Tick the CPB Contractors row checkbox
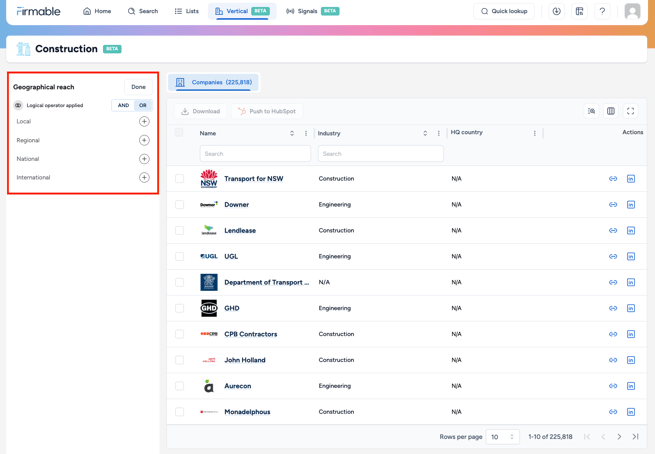The height and width of the screenshot is (454, 655). click(180, 334)
